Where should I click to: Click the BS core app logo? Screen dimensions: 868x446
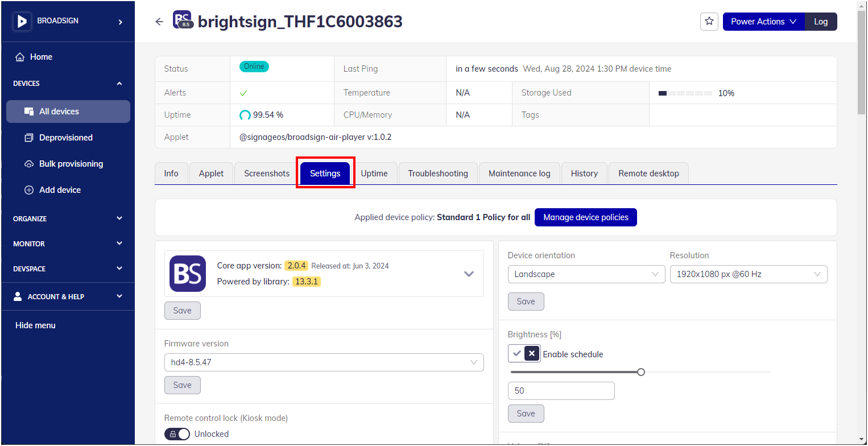point(188,274)
